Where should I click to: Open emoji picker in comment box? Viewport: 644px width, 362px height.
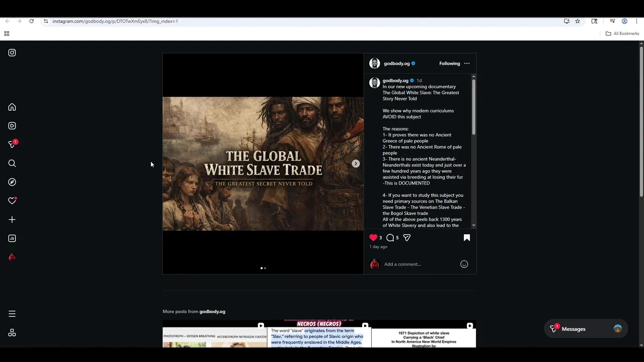(464, 264)
